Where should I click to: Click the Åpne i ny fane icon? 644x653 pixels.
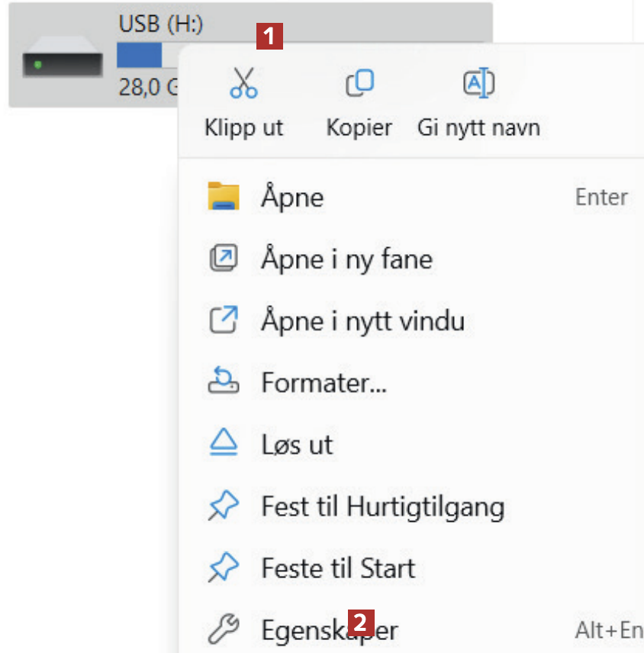point(224,259)
